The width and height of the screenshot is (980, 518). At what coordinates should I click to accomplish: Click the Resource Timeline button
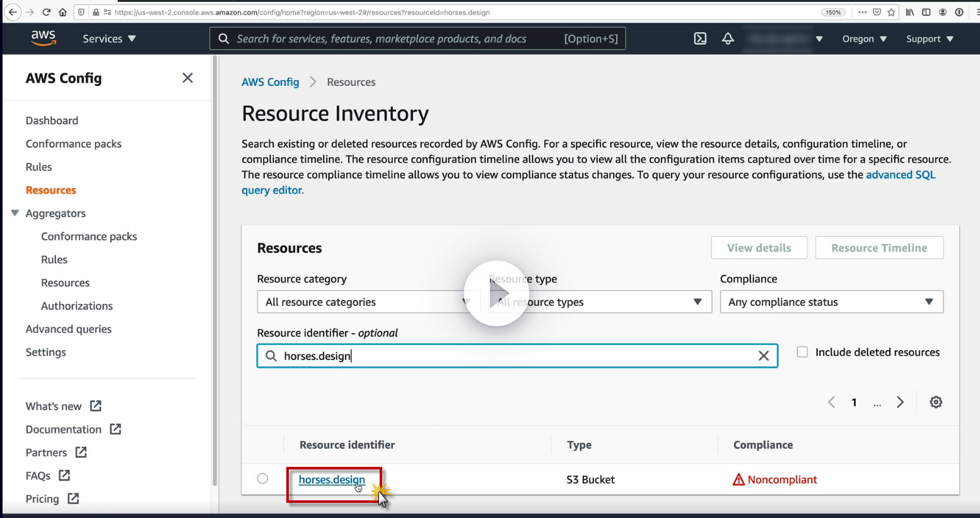[x=878, y=248]
